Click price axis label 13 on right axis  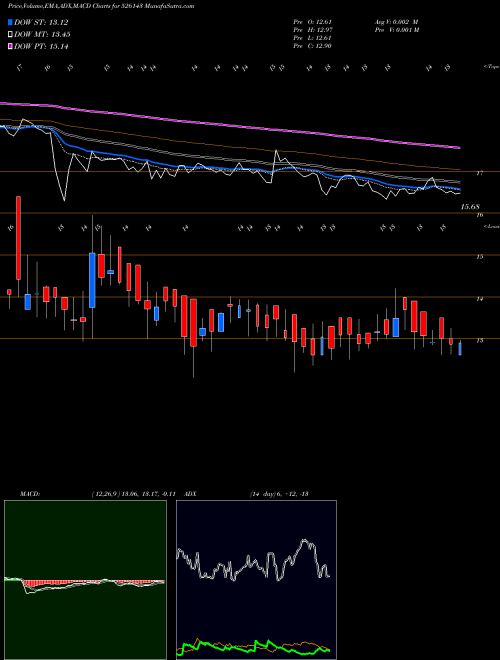tap(479, 341)
